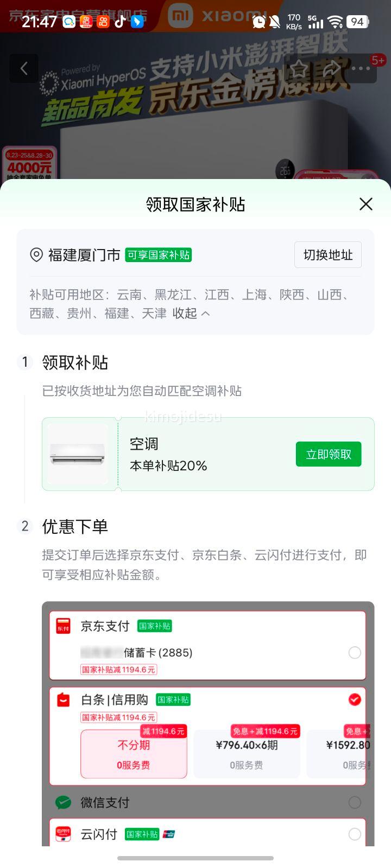Tap the location pin icon

[x=36, y=255]
